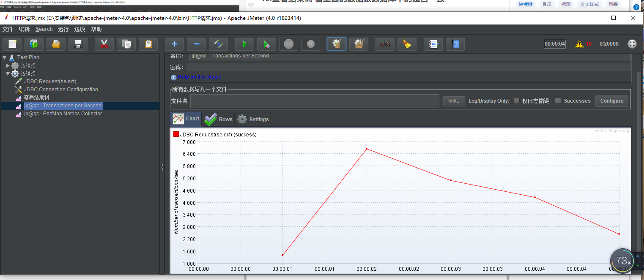Click the 73% performance monitor widget
The width and height of the screenshot is (644, 280).
pos(622,261)
